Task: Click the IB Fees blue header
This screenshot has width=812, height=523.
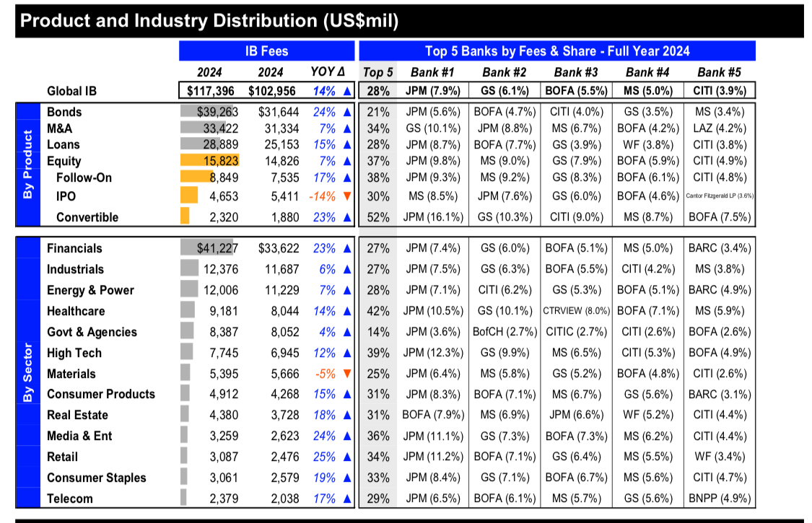Action: tap(266, 50)
